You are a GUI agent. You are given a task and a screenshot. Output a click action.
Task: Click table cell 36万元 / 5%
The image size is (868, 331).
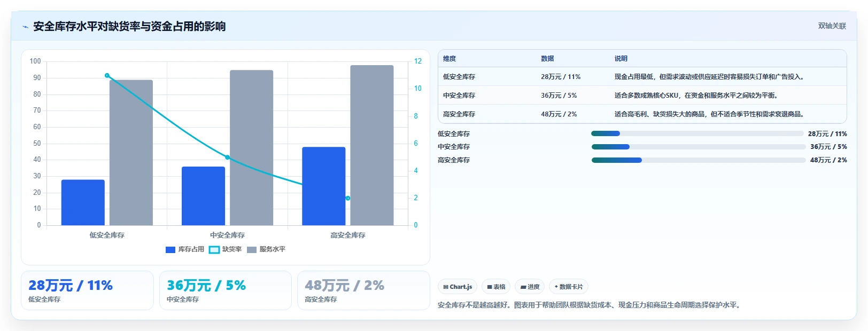(x=559, y=96)
